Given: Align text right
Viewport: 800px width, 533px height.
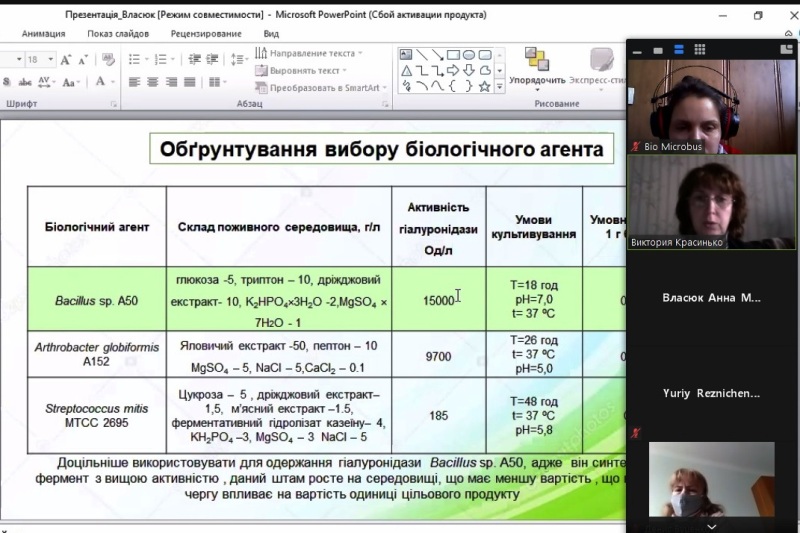Looking at the screenshot, I should [171, 82].
